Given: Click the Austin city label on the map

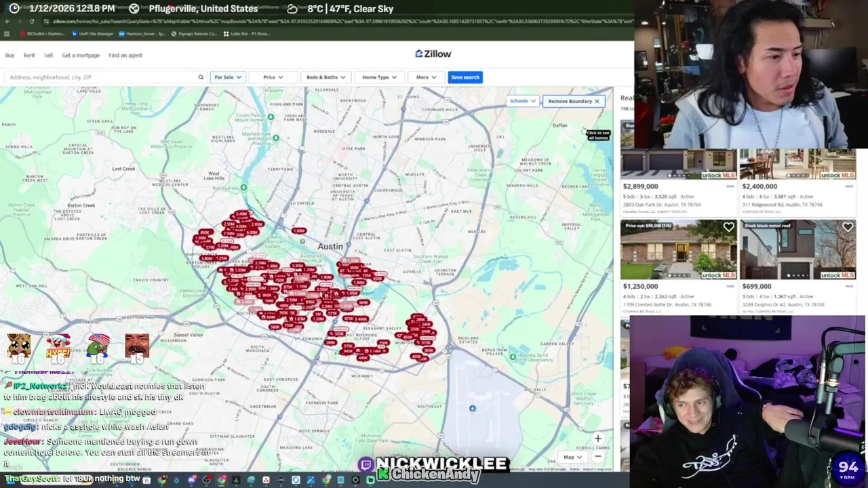Looking at the screenshot, I should (331, 246).
